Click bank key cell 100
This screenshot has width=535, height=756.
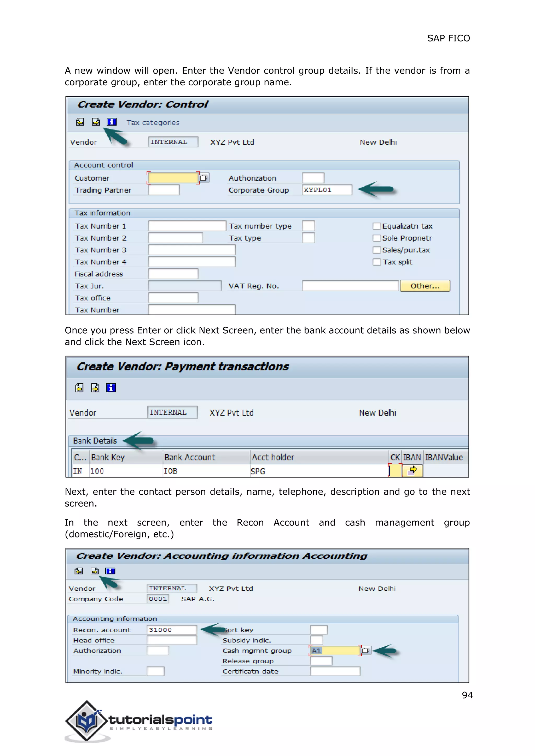click(126, 471)
